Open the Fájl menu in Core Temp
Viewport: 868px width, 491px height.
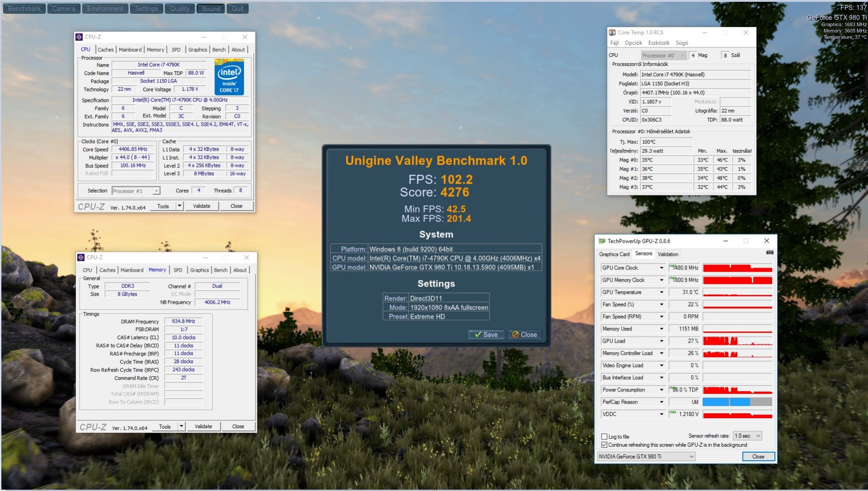(614, 43)
